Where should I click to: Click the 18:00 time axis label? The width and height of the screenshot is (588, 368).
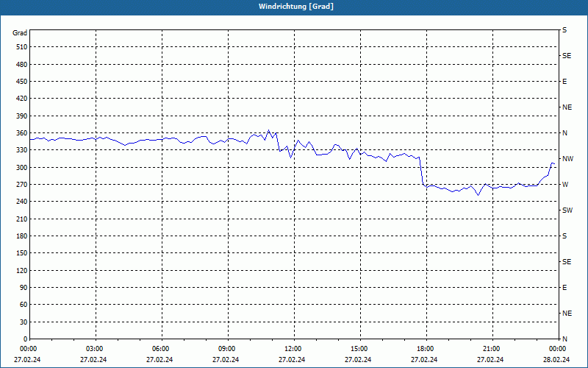coord(426,349)
